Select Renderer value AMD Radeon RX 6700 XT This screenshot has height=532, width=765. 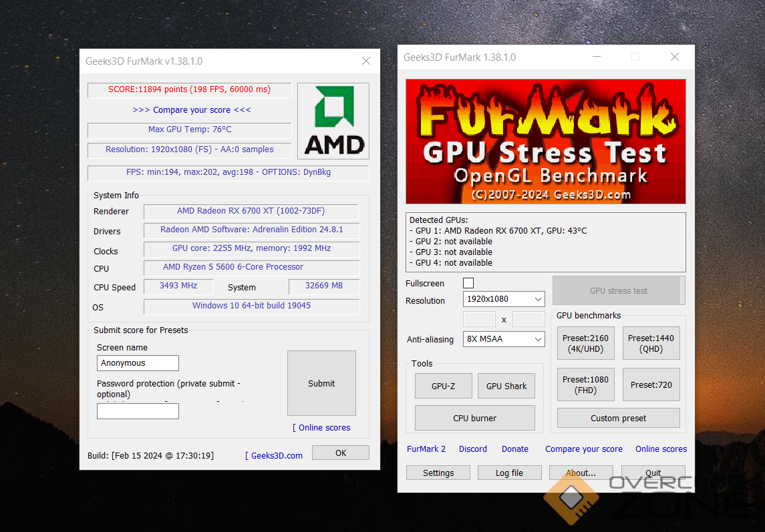[251, 211]
